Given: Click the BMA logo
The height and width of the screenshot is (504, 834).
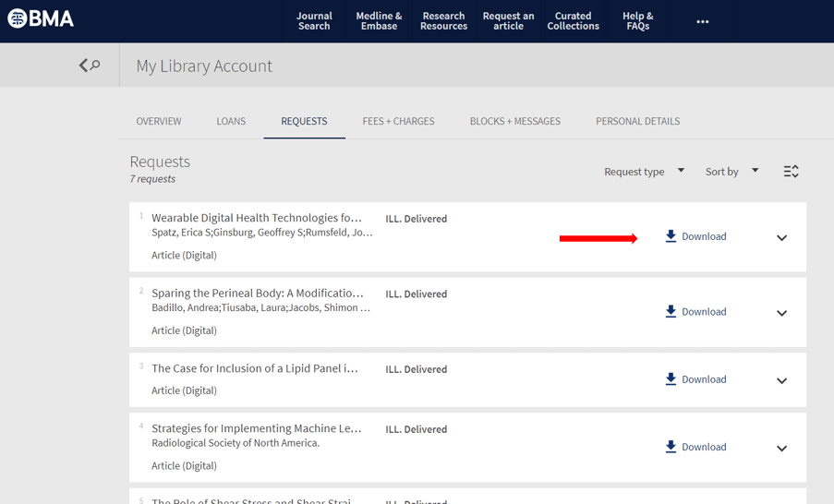Looking at the screenshot, I should click(x=41, y=19).
